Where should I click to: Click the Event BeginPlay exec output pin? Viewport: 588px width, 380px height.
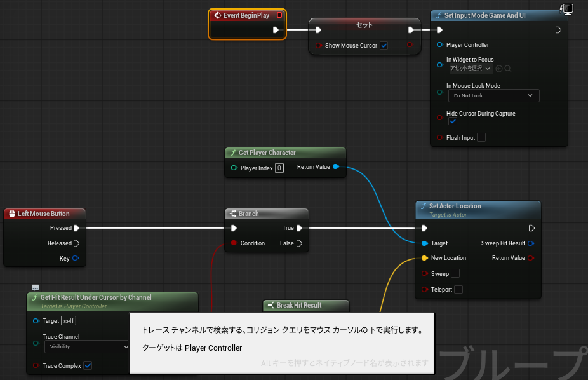coord(276,30)
